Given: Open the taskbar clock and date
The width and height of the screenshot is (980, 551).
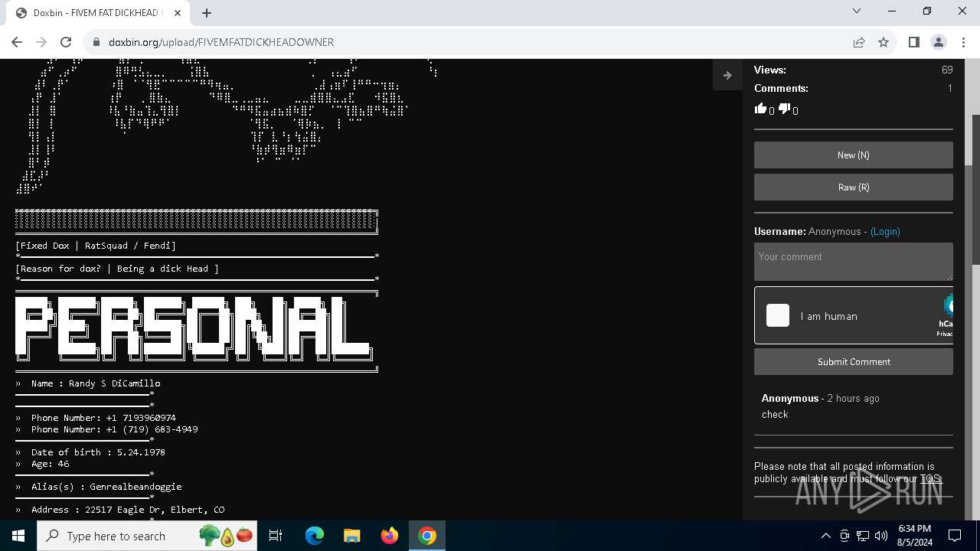Looking at the screenshot, I should click(915, 536).
